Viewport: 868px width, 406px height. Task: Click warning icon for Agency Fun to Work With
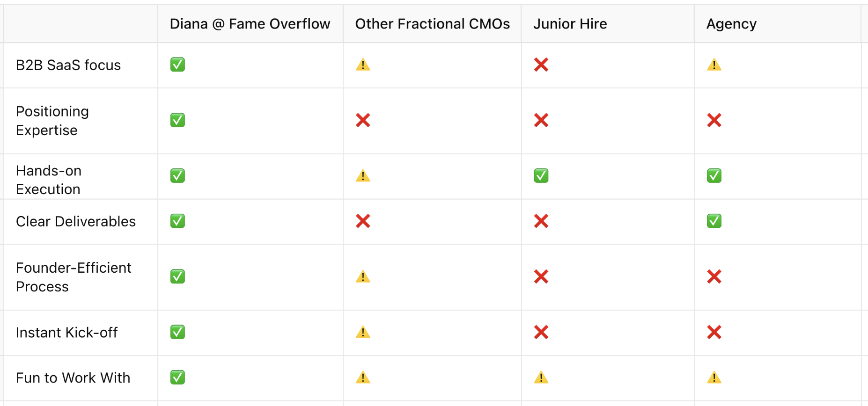click(x=714, y=377)
